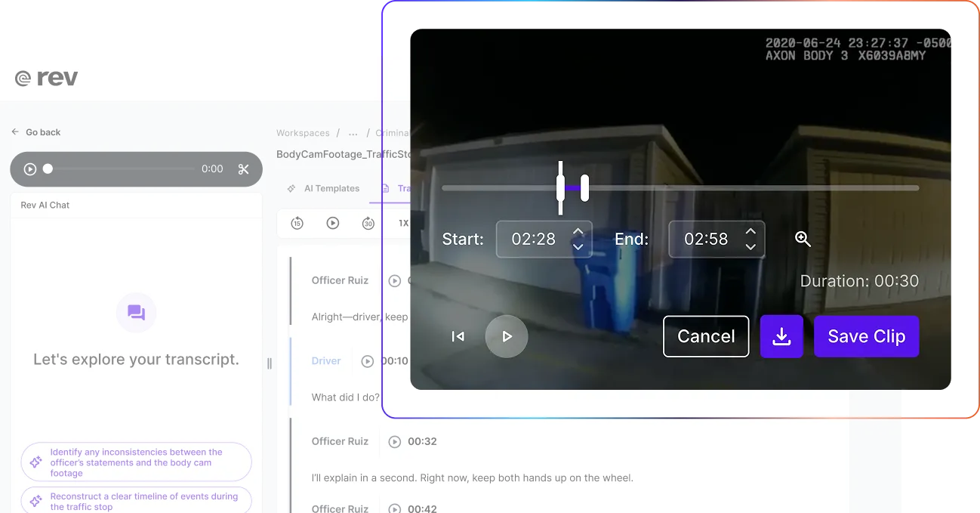Open the Workspaces breadcrumb
Screen dimensions: 980x513
[303, 133]
